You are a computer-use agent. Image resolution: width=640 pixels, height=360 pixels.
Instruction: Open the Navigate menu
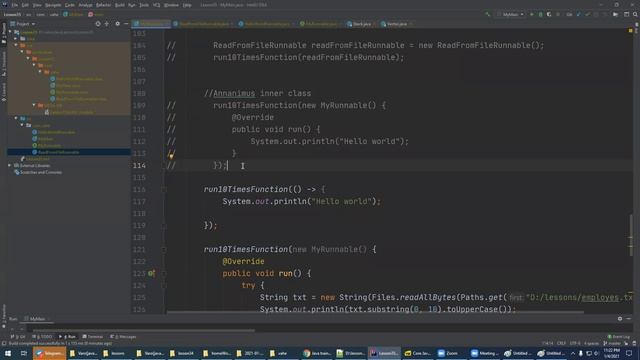pyautogui.click(x=53, y=5)
